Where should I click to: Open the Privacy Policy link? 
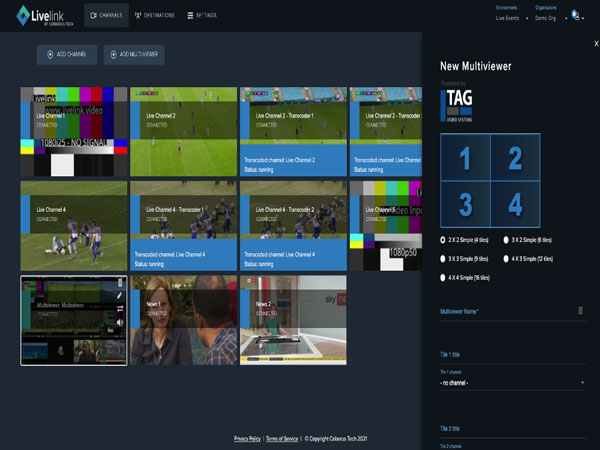[x=247, y=439]
